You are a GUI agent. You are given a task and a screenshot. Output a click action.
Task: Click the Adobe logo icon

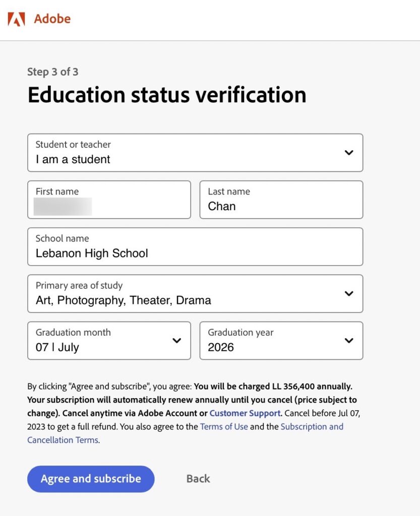pos(17,19)
